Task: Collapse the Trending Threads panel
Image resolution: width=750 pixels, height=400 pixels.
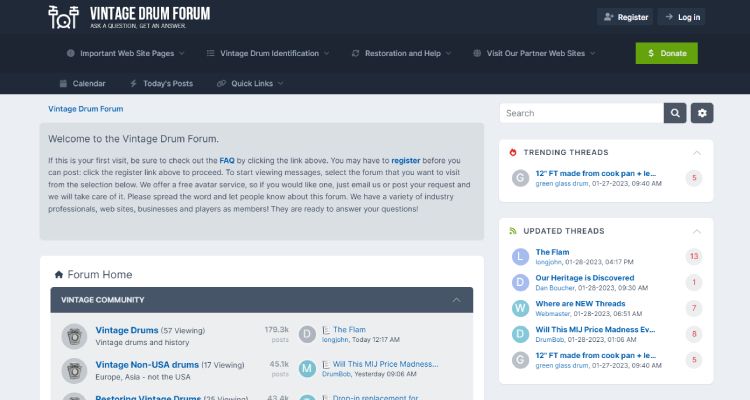Action: click(697, 153)
